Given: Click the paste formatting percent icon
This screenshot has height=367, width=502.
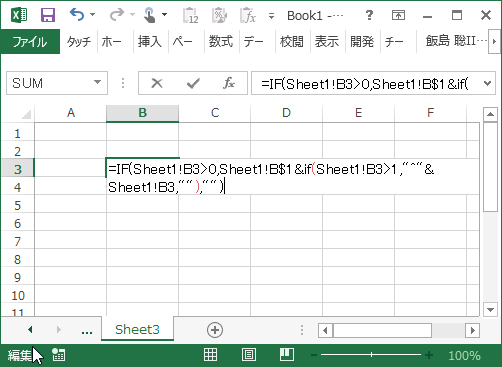Looking at the screenshot, I should (219, 15).
